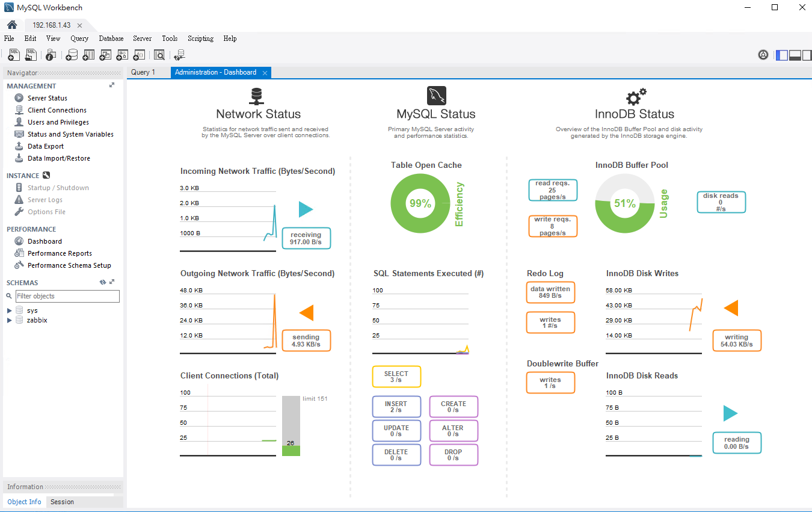The width and height of the screenshot is (812, 512).
Task: Open the Help menu
Action: [230, 39]
